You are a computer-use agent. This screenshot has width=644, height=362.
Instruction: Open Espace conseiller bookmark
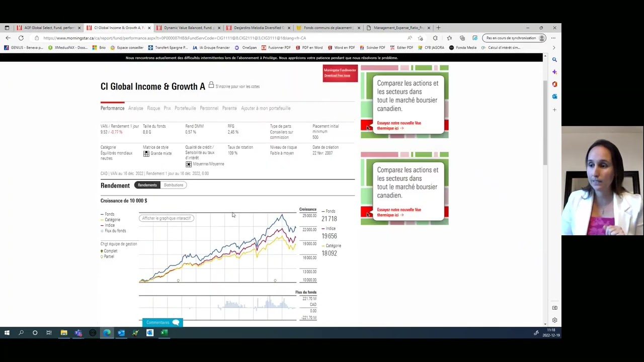(127, 48)
